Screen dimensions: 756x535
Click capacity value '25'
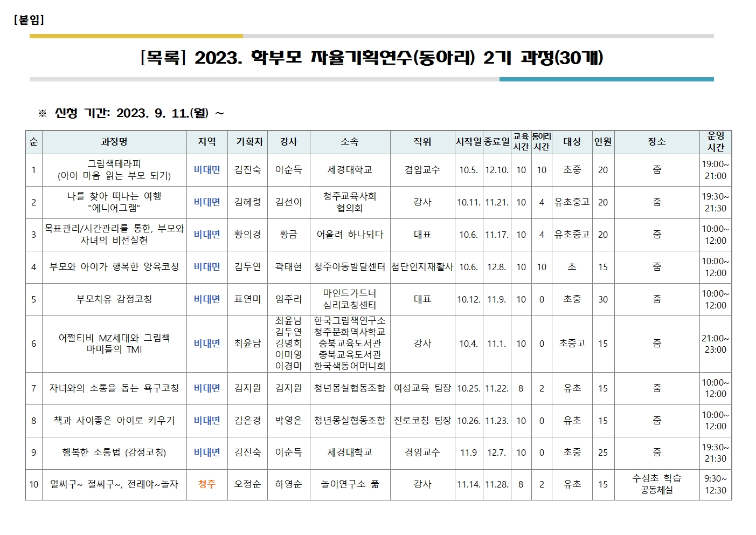click(x=603, y=452)
